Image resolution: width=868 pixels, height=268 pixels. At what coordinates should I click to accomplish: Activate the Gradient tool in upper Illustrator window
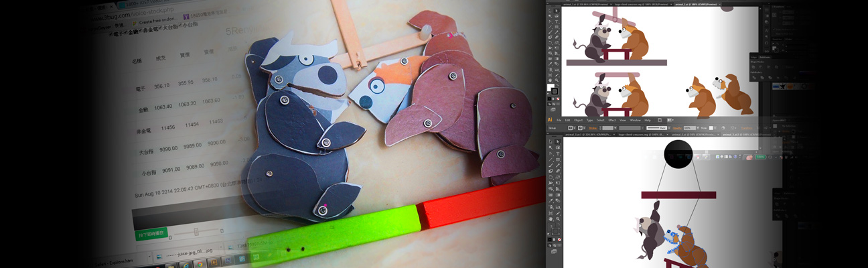click(557, 58)
